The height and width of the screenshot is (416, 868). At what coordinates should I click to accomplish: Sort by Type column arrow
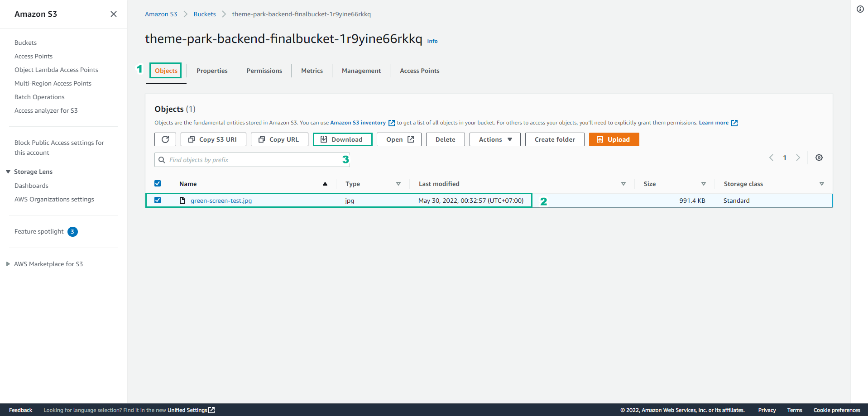pos(398,184)
